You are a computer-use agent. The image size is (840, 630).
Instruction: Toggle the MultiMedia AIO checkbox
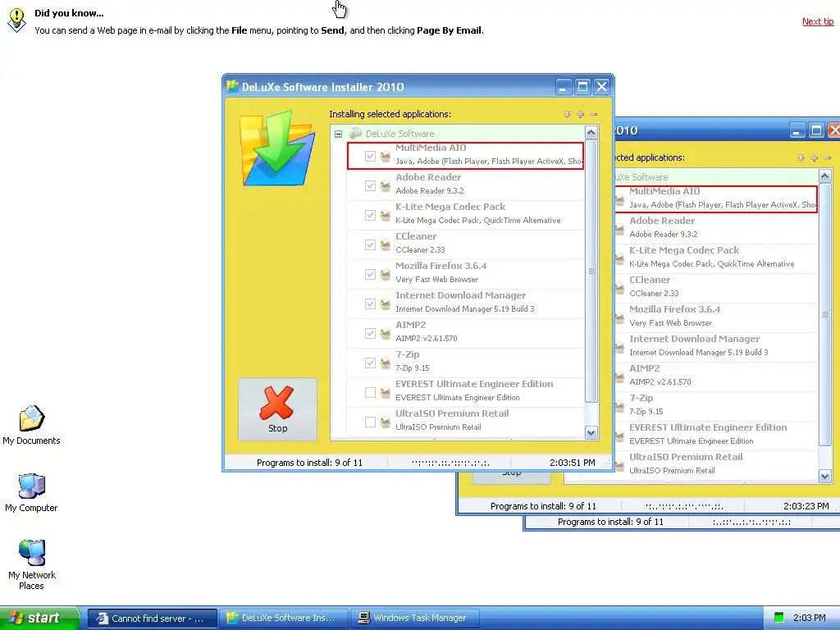[370, 157]
